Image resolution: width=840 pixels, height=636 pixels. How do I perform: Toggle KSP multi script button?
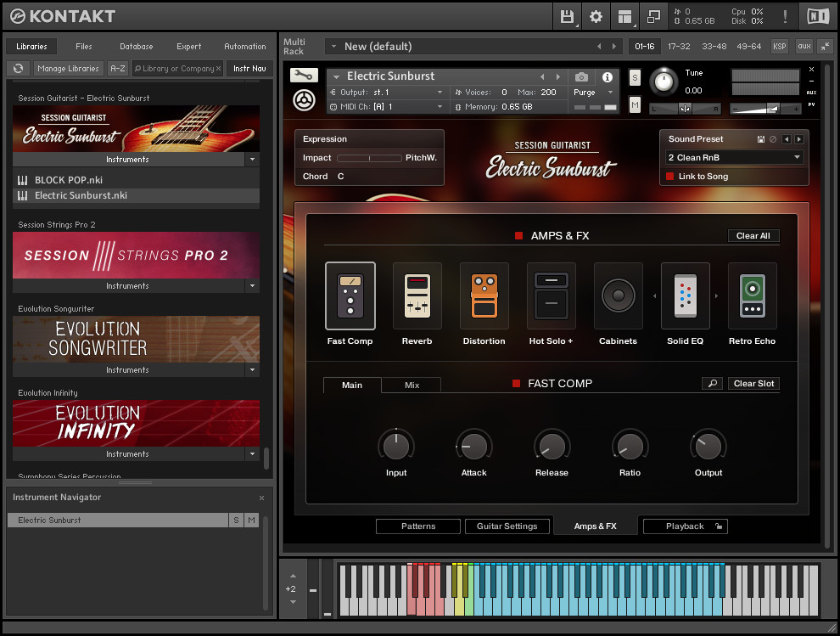tap(780, 47)
